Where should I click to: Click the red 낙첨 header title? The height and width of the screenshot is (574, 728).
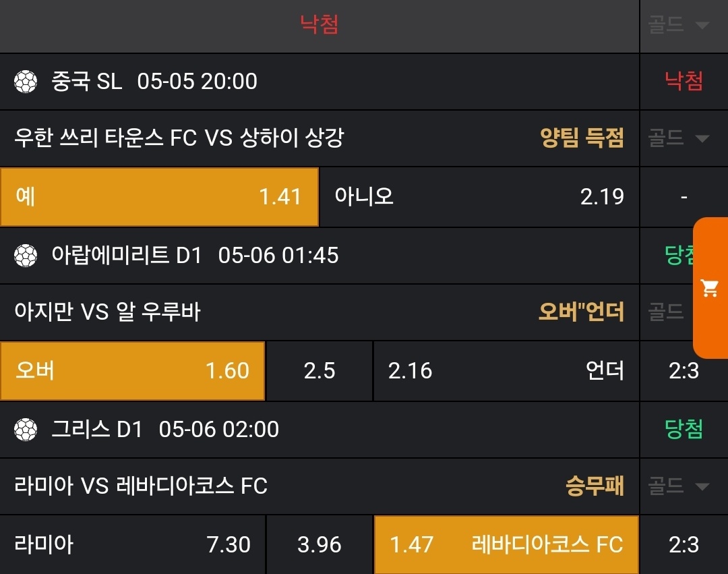click(x=320, y=25)
